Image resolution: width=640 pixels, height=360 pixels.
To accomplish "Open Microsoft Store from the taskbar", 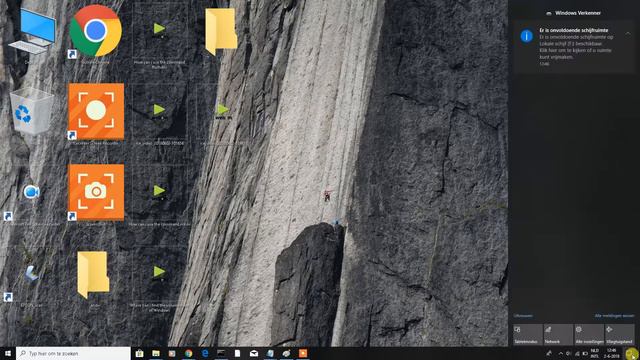I will click(139, 353).
